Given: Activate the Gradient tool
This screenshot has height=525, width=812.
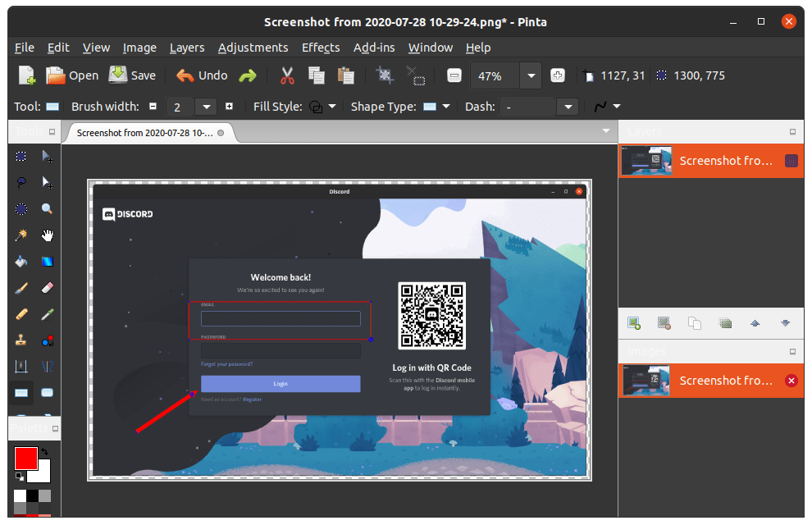Looking at the screenshot, I should 47,261.
